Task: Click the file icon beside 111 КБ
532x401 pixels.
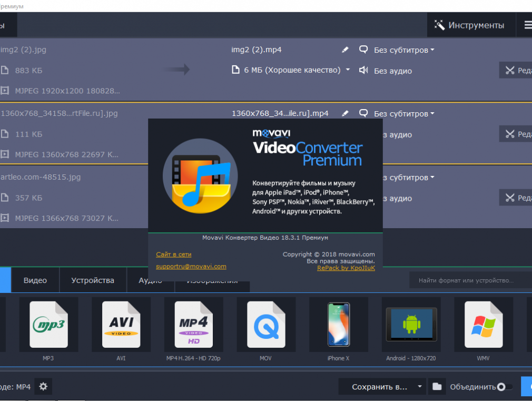Action: click(x=5, y=134)
